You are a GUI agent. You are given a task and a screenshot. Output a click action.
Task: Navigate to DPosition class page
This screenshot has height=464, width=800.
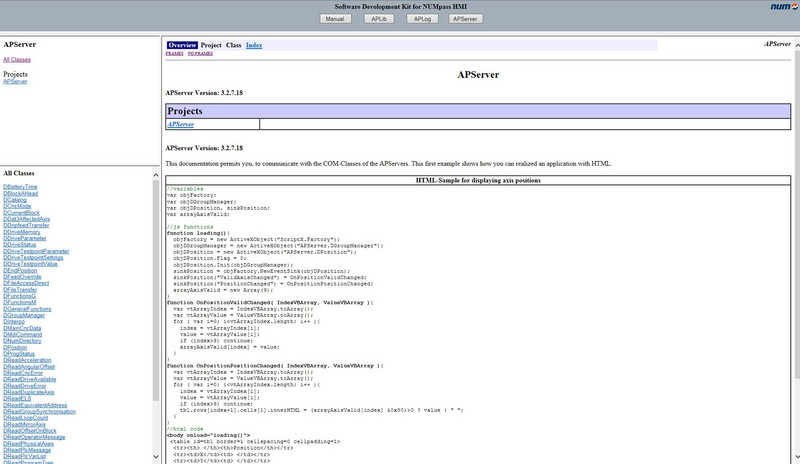pyautogui.click(x=17, y=346)
